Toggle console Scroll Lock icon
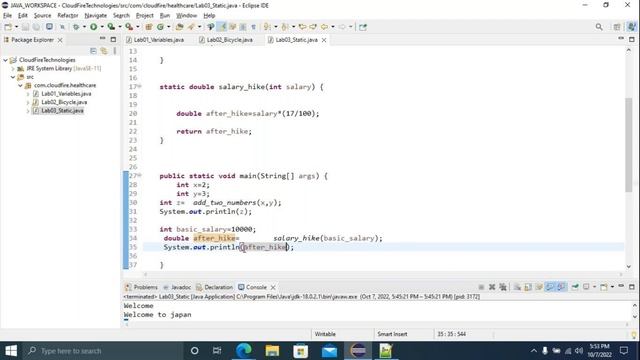 (x=528, y=287)
